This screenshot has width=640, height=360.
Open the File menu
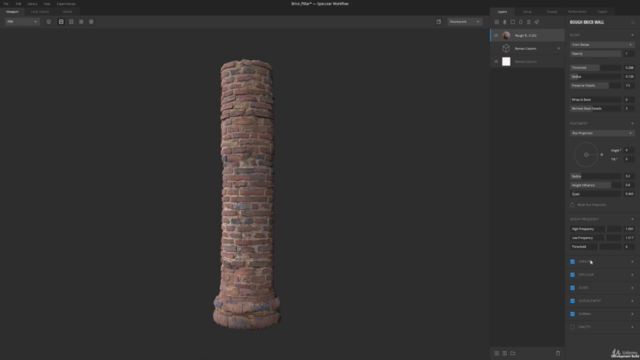pos(6,4)
